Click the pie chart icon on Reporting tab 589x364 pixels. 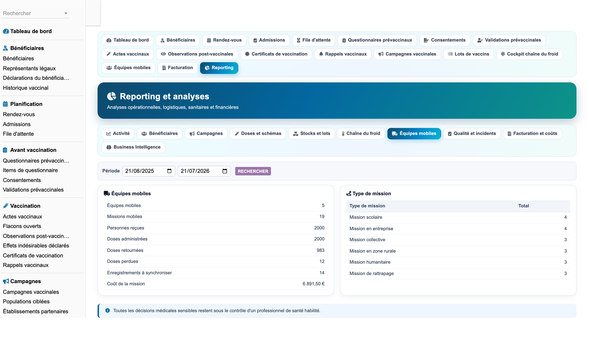(x=207, y=68)
